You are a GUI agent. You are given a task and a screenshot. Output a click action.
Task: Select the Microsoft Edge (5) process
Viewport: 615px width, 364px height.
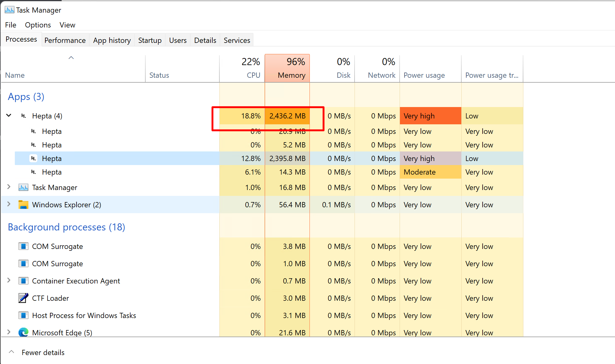coord(62,333)
